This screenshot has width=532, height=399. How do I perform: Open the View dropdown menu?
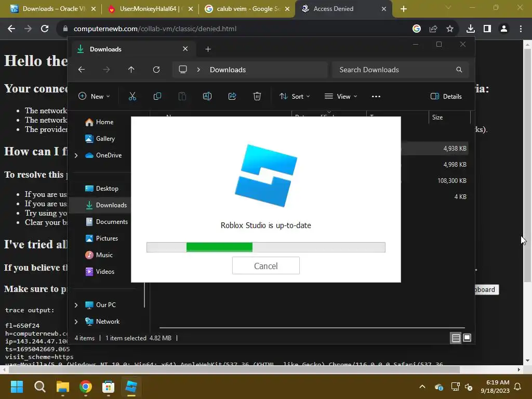(x=341, y=96)
